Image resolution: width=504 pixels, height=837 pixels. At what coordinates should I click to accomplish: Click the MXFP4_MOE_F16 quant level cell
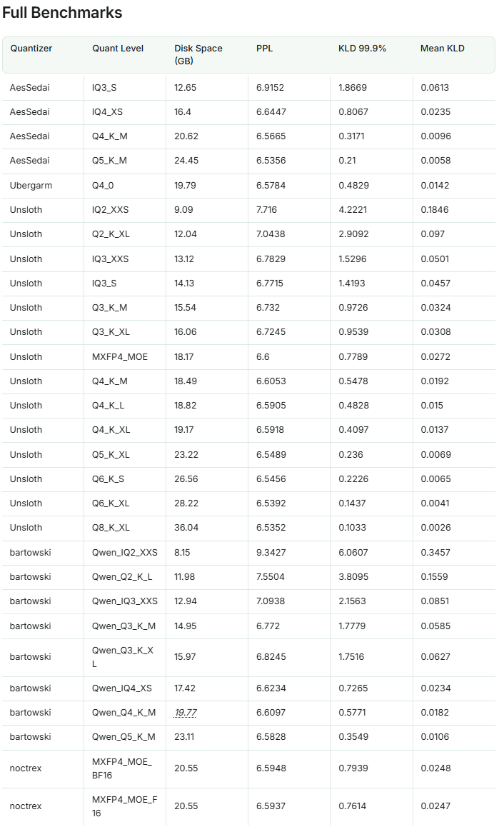point(122,806)
